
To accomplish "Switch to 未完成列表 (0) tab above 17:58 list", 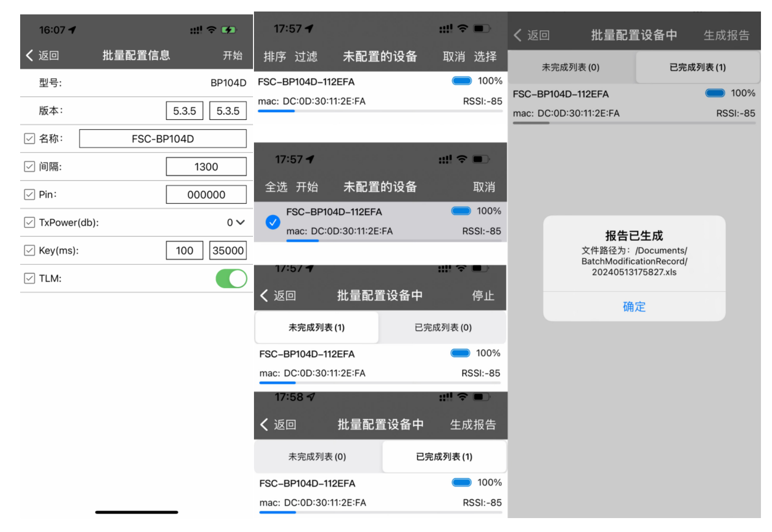I will pos(317,457).
